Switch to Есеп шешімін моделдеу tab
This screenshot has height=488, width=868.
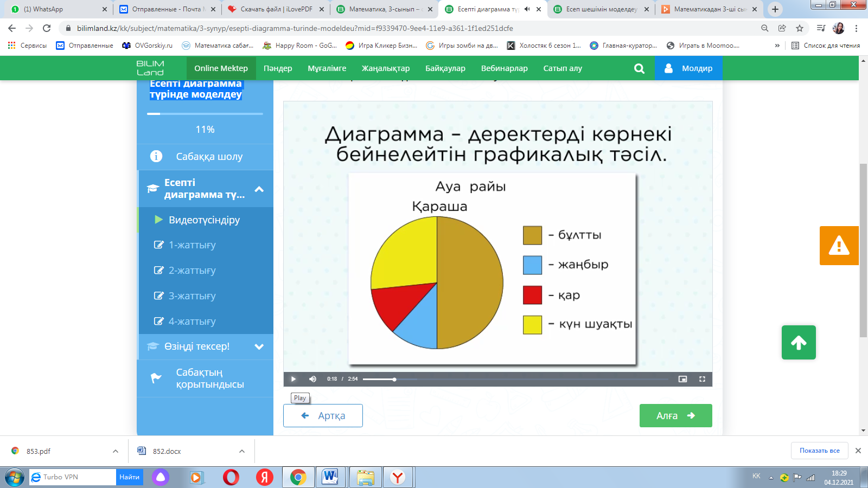602,9
